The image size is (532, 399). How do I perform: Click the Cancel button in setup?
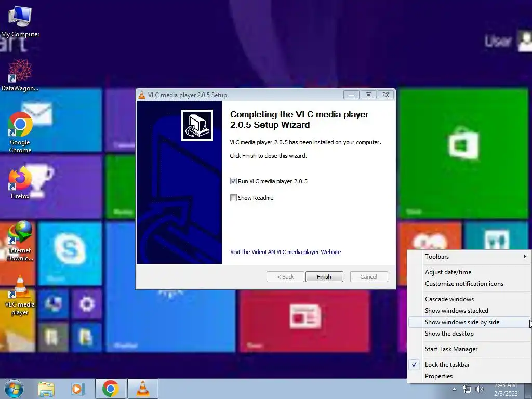pos(369,277)
